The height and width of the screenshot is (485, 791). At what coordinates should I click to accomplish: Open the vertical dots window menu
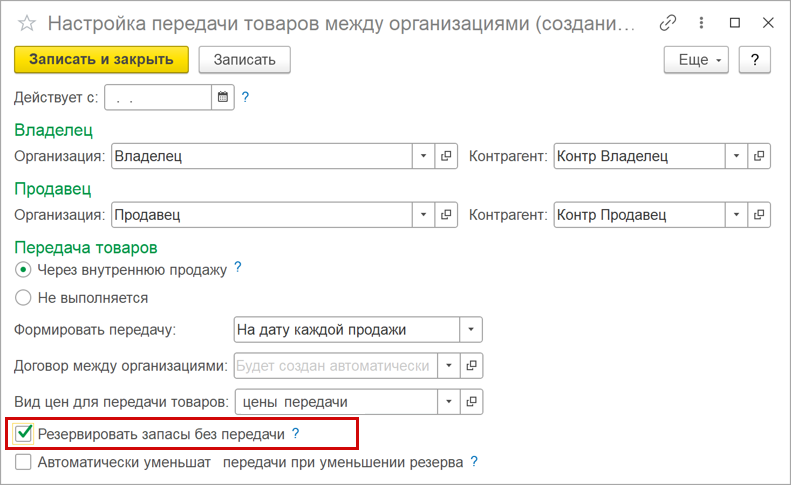click(701, 22)
